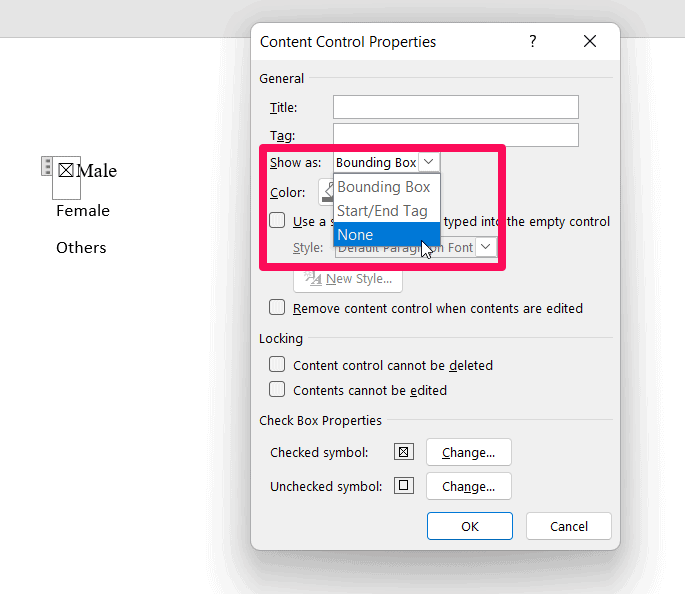Enable 'Remove content control when contents are edited'

[x=277, y=308]
